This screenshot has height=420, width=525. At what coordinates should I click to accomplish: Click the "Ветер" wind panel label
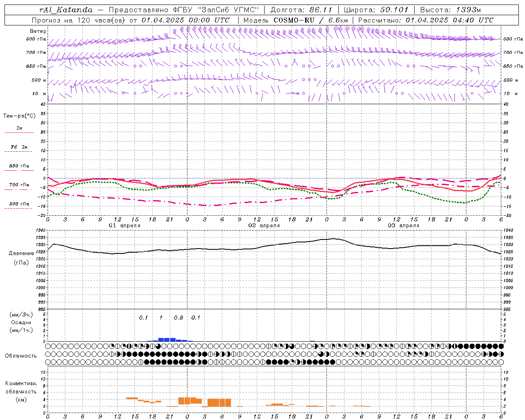[38, 31]
